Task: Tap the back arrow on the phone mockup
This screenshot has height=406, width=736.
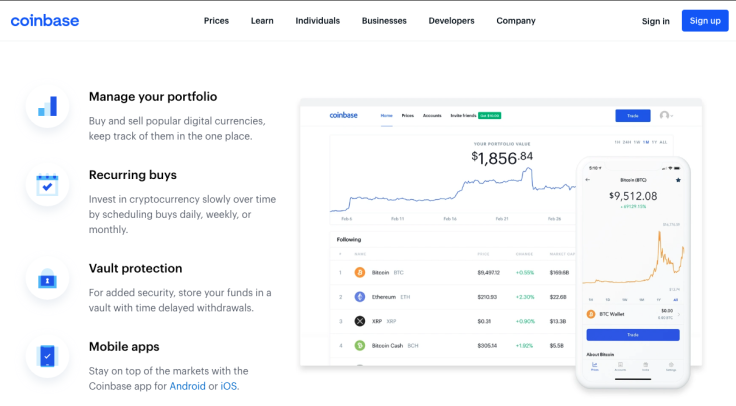Action: [588, 180]
